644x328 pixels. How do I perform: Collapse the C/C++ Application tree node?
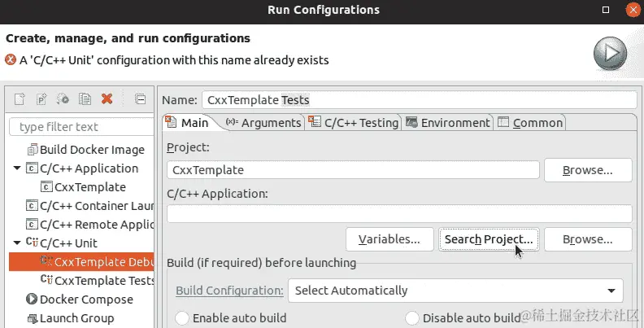pyautogui.click(x=17, y=168)
